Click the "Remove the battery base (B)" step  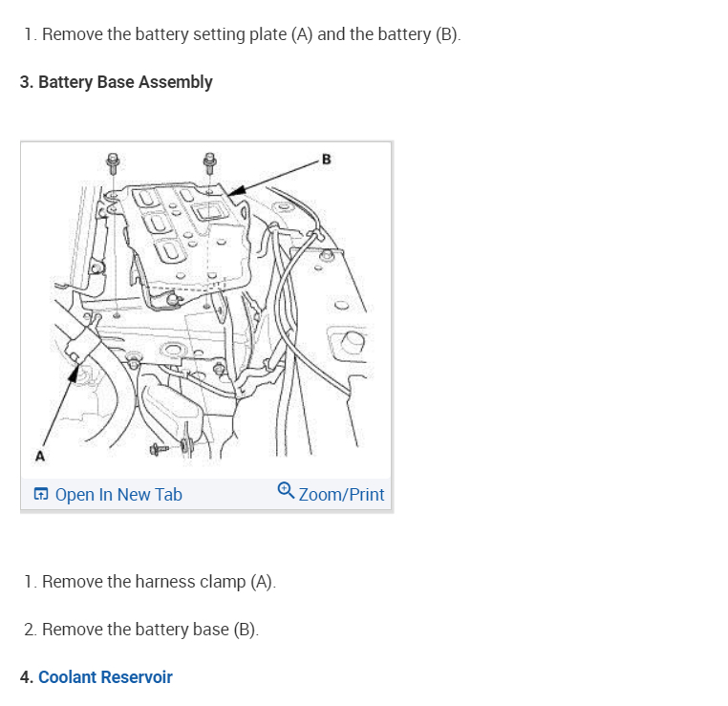click(x=150, y=630)
